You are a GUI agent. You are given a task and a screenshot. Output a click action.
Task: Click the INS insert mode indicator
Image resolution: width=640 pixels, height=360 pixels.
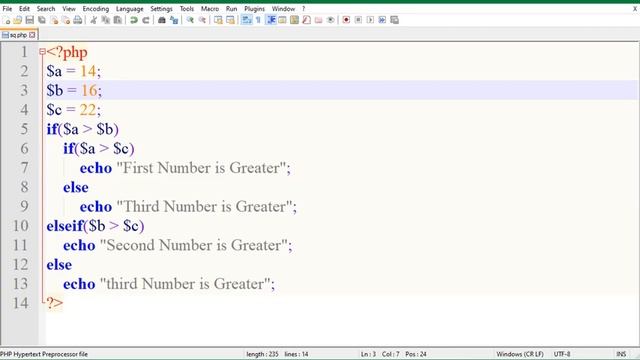621,354
